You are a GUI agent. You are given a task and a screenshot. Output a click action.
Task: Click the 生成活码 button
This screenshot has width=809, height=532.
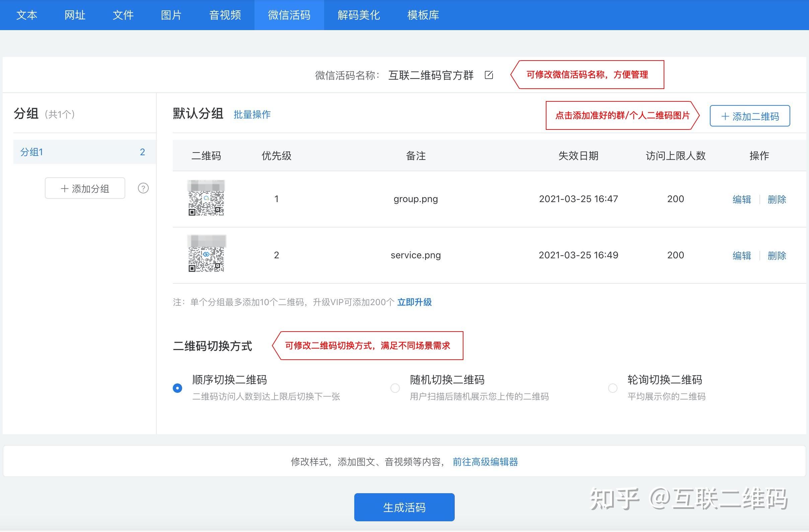tap(404, 507)
